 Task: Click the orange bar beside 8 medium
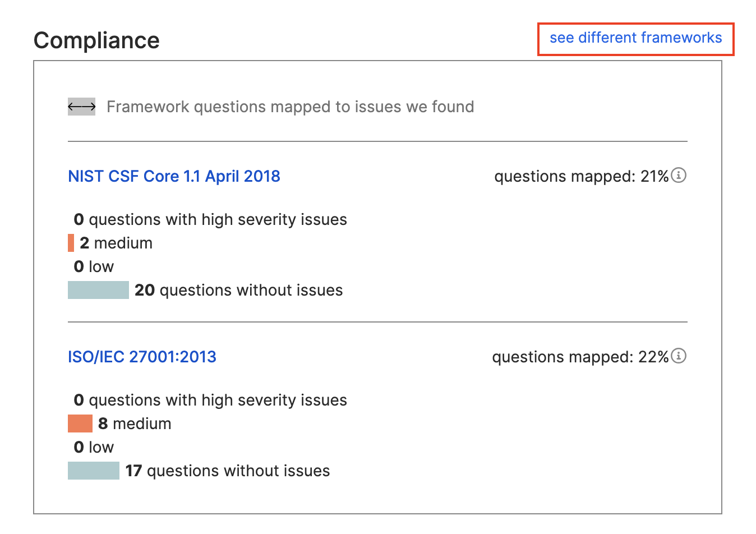80,423
